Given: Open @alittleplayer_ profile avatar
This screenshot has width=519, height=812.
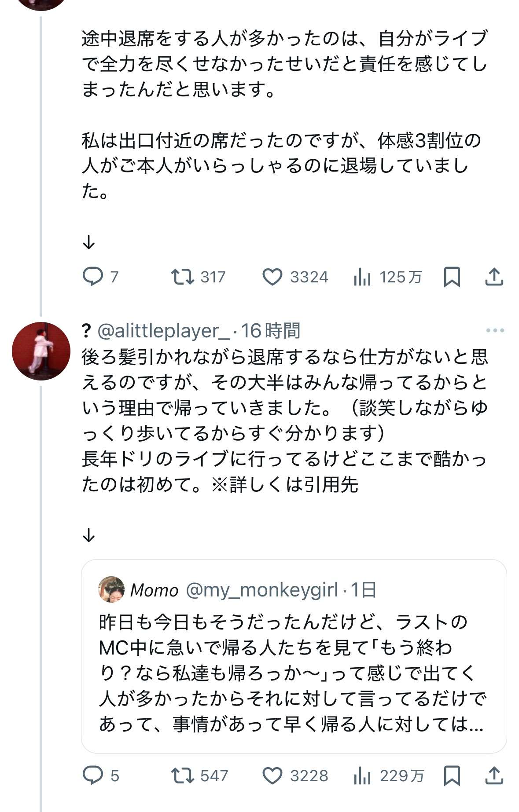Looking at the screenshot, I should click(41, 351).
